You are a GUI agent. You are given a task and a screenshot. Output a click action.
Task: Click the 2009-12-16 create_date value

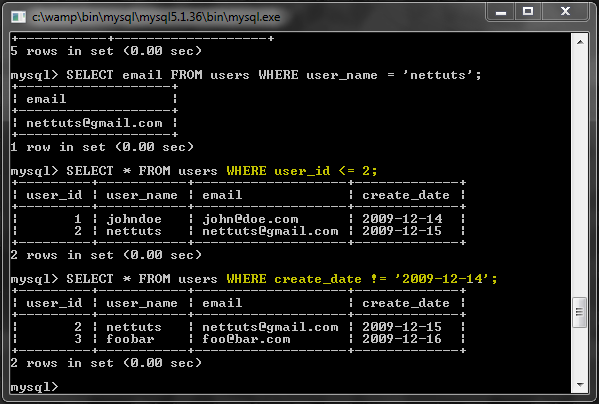[402, 339]
